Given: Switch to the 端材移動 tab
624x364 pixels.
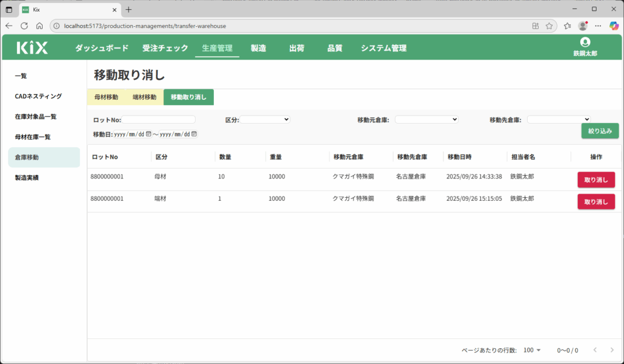Looking at the screenshot, I should [x=144, y=97].
